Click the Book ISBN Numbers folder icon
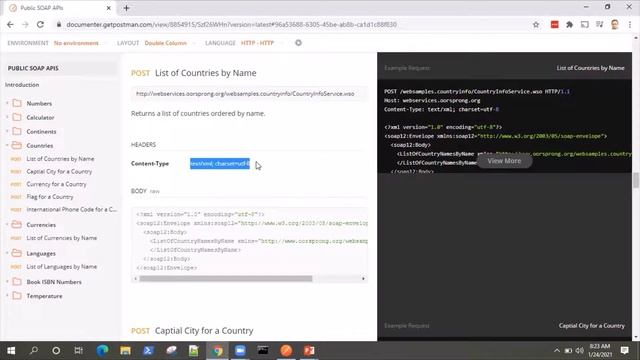Screen dimensions: 640x360 click(17, 282)
